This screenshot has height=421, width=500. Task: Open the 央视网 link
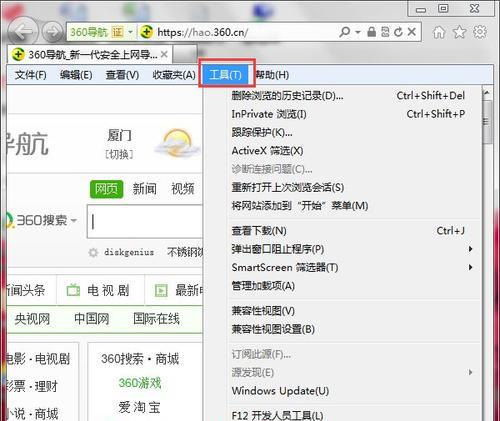(32, 319)
